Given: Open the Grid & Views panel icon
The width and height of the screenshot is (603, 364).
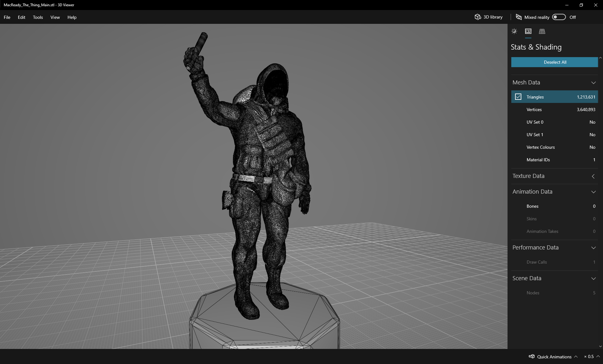Looking at the screenshot, I should coord(542,31).
